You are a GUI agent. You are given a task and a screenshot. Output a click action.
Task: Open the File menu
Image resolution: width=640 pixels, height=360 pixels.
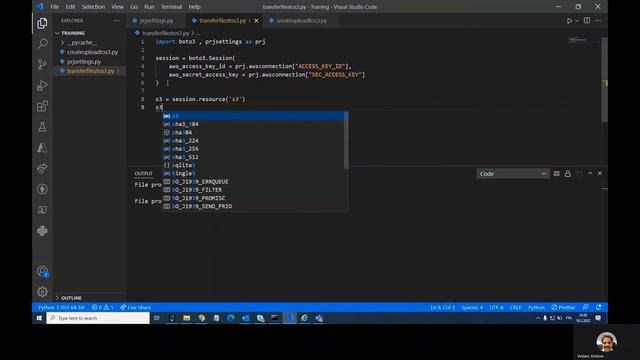pos(54,7)
